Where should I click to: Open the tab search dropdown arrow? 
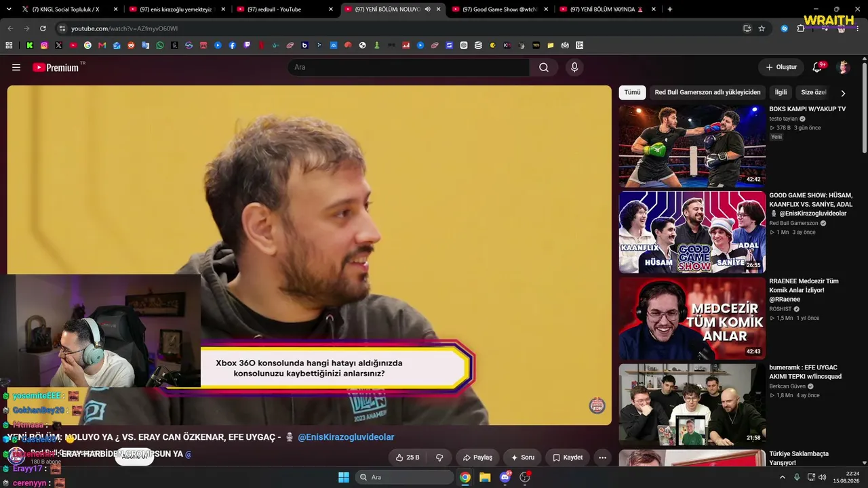pyautogui.click(x=10, y=9)
